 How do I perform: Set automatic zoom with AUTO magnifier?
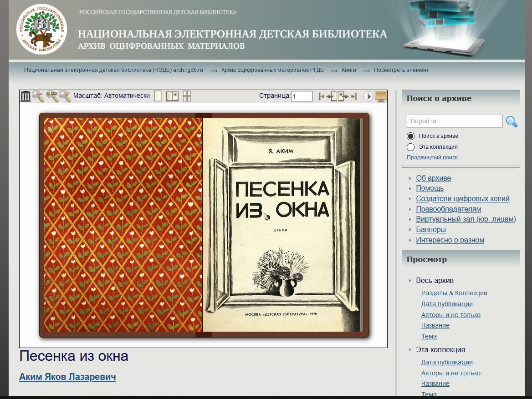(x=51, y=96)
